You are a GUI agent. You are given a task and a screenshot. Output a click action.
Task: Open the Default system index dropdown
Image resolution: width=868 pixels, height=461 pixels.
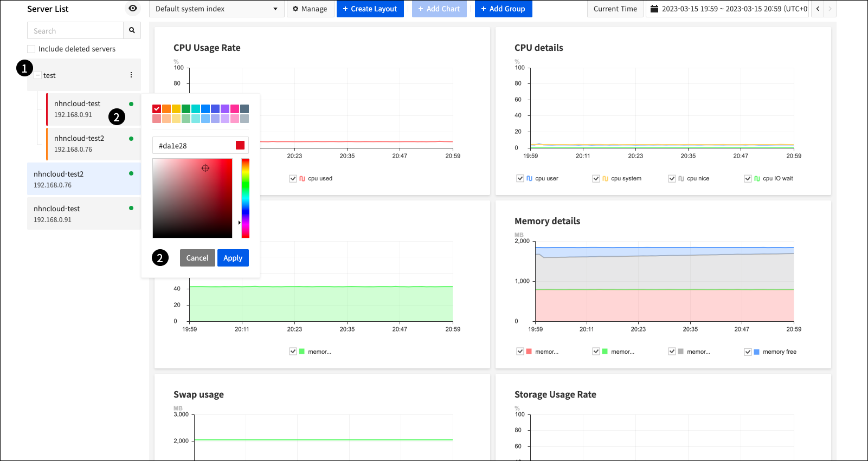pos(216,9)
